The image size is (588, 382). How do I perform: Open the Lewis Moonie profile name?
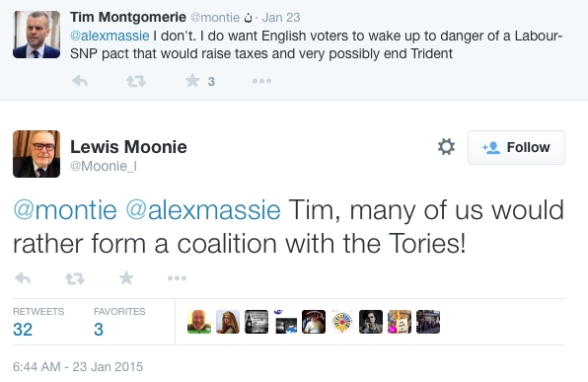128,147
